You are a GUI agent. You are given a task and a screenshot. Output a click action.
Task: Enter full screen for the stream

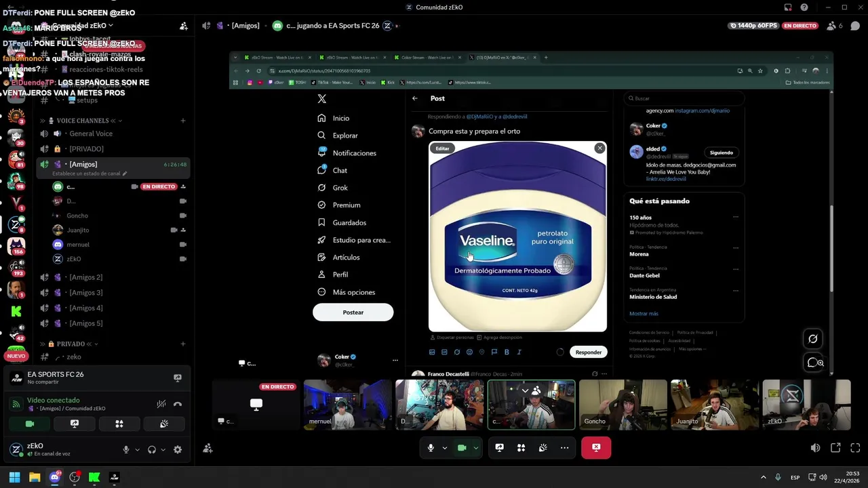[855, 448]
